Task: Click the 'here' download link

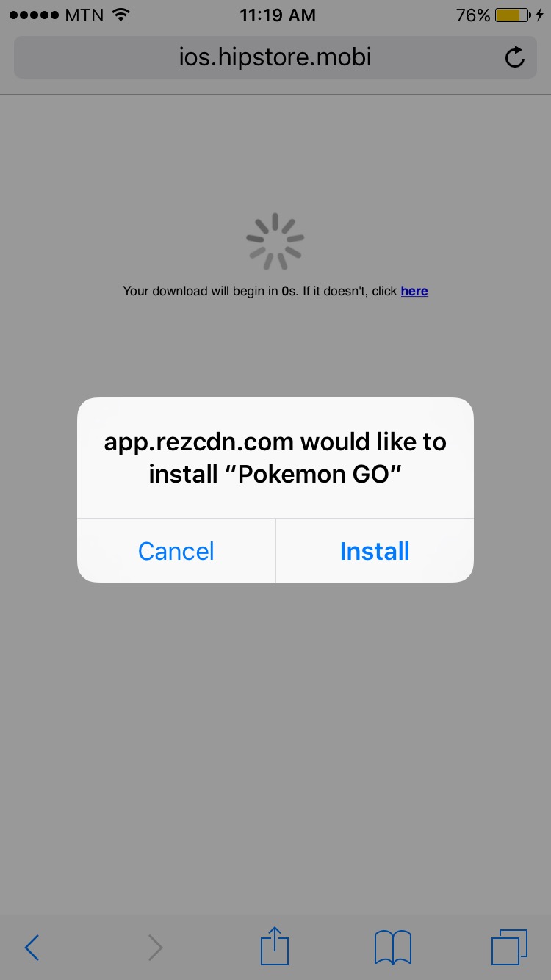Action: [x=414, y=291]
